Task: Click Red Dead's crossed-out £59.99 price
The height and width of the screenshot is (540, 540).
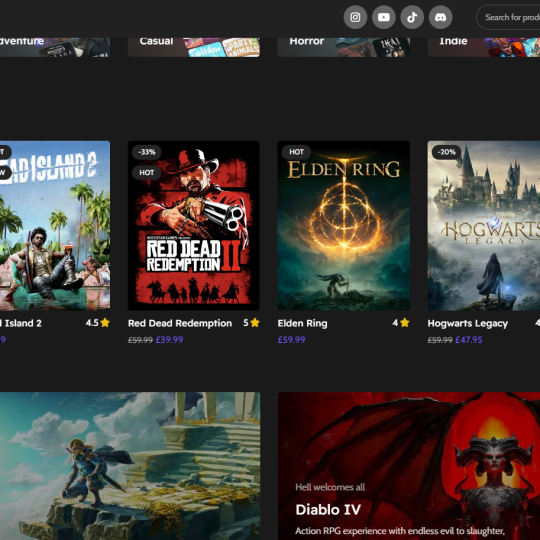Action: (x=140, y=340)
